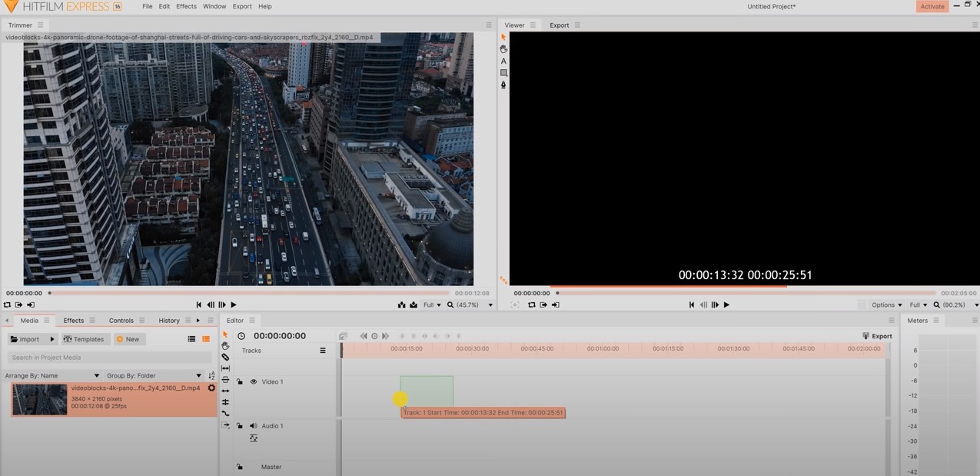Click the Viewer playback scrub bar
Image resolution: width=980 pixels, height=476 pixels.
(746, 293)
